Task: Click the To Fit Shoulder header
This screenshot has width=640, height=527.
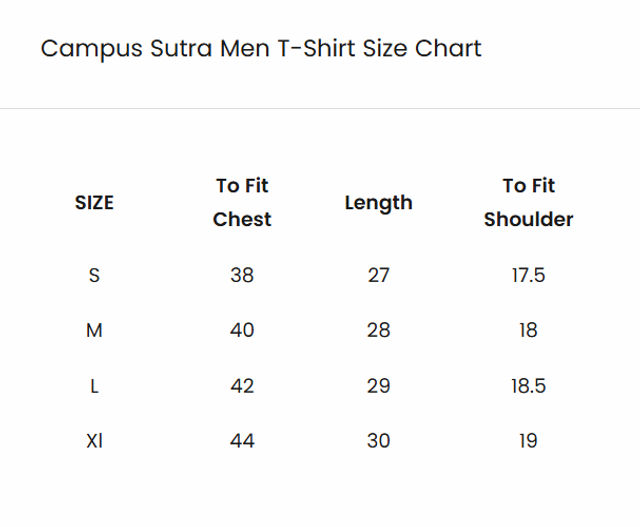Action: [529, 202]
